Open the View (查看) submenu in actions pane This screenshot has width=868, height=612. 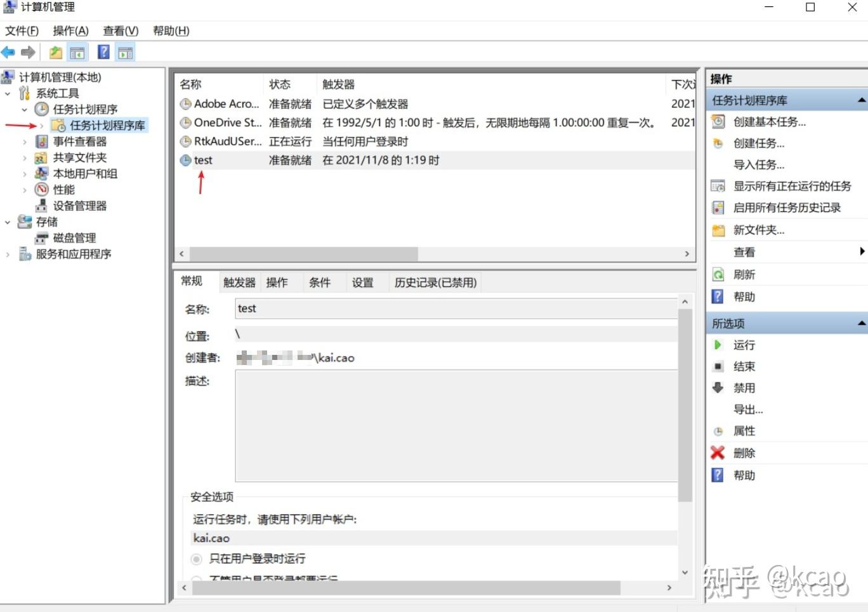[787, 252]
